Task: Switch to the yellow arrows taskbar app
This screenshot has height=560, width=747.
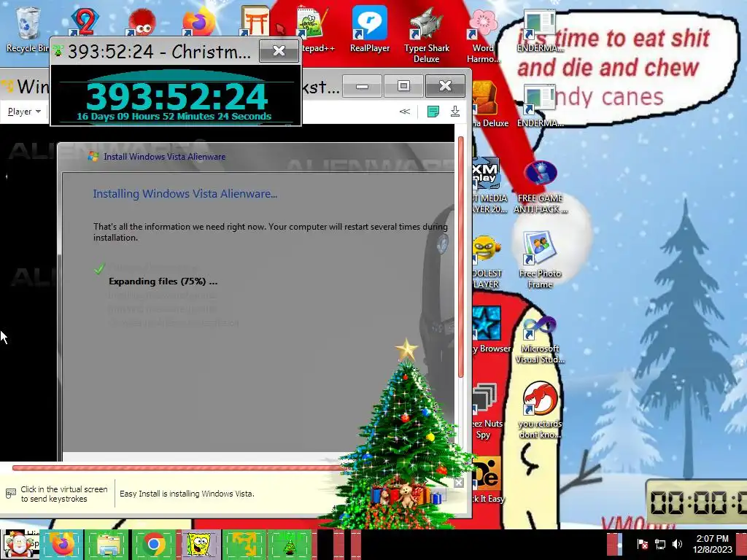Action: tap(244, 545)
